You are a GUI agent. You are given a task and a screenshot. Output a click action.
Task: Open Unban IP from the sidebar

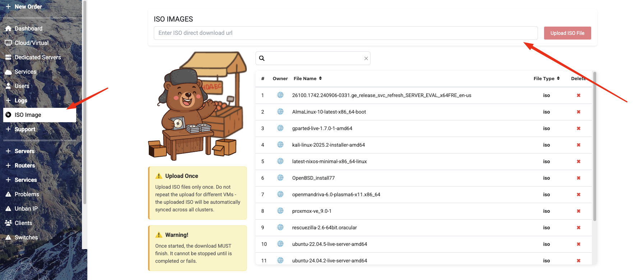tap(26, 208)
